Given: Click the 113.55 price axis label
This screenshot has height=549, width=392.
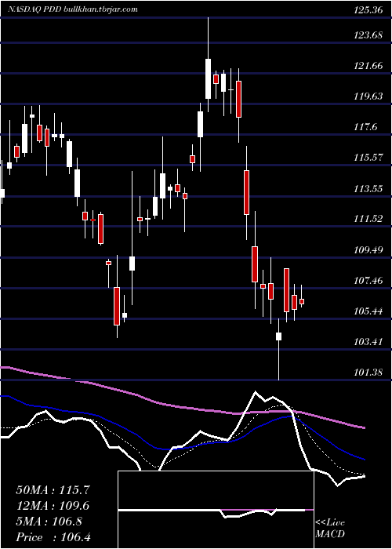Looking at the screenshot, I should [x=368, y=189].
